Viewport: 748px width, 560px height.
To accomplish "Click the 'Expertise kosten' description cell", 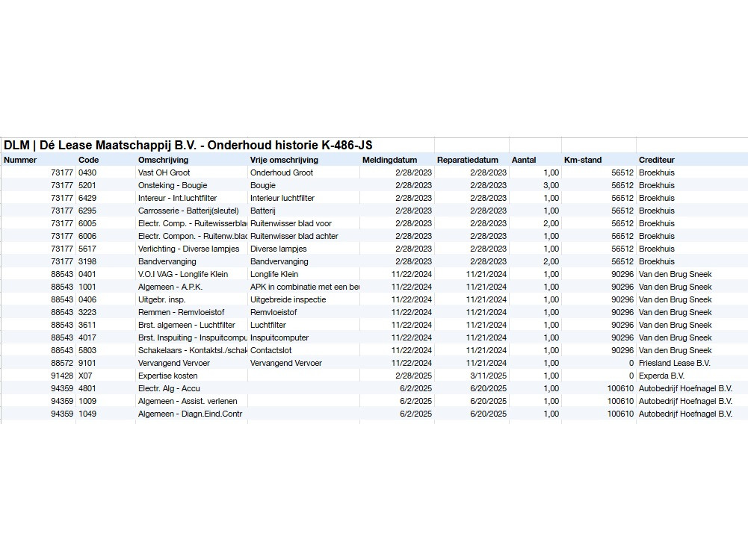I will (168, 376).
